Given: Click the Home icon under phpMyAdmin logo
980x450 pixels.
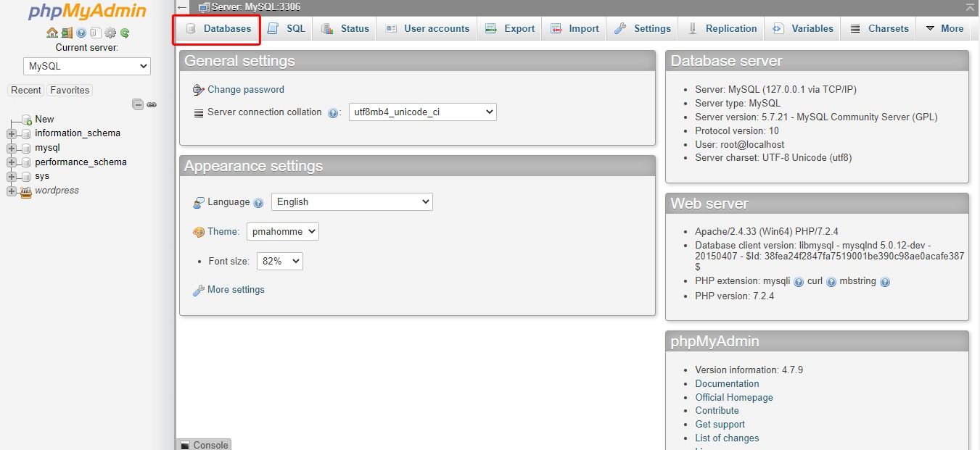Looking at the screenshot, I should tap(52, 33).
